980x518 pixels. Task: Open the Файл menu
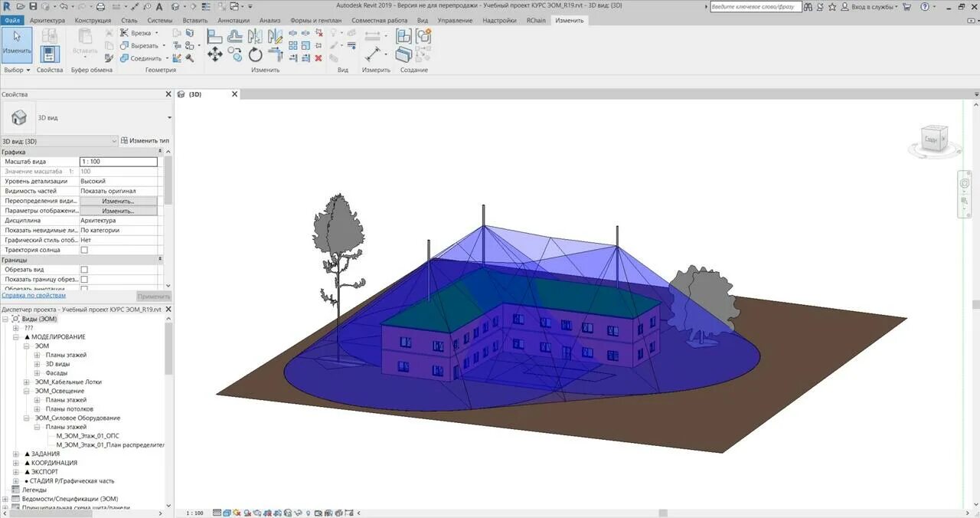point(12,20)
